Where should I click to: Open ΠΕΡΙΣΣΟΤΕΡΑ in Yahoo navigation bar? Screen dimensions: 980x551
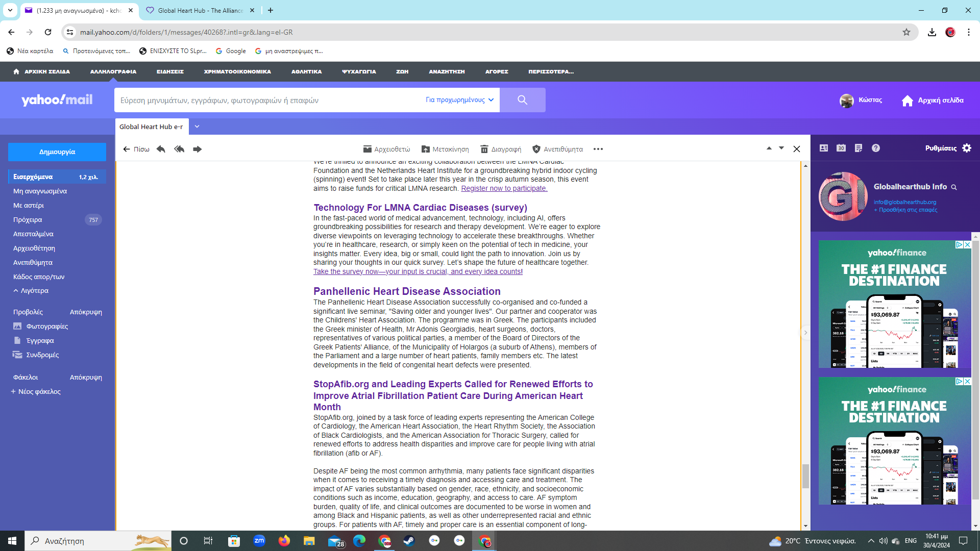click(551, 71)
